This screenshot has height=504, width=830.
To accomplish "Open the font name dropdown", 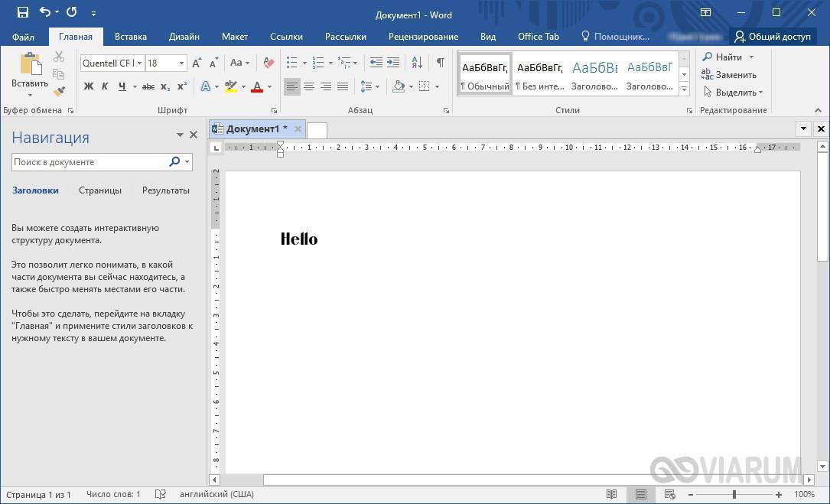I will 139,63.
